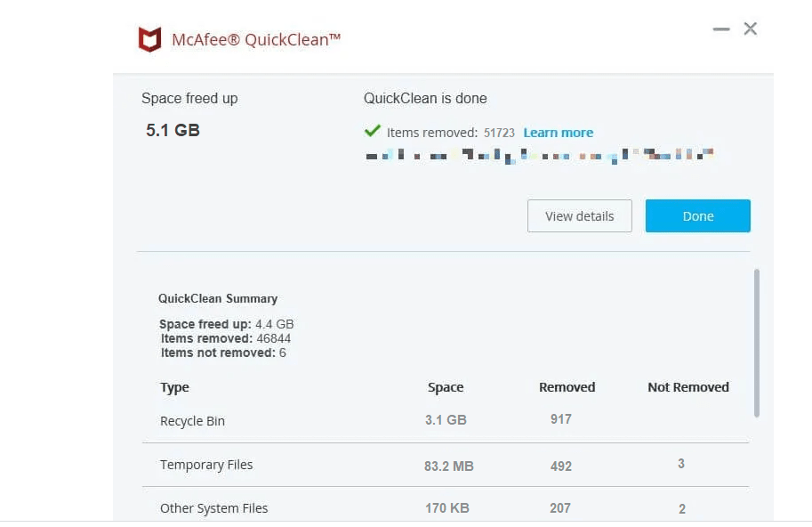Click the McAfee QuickClean title text

pos(256,39)
